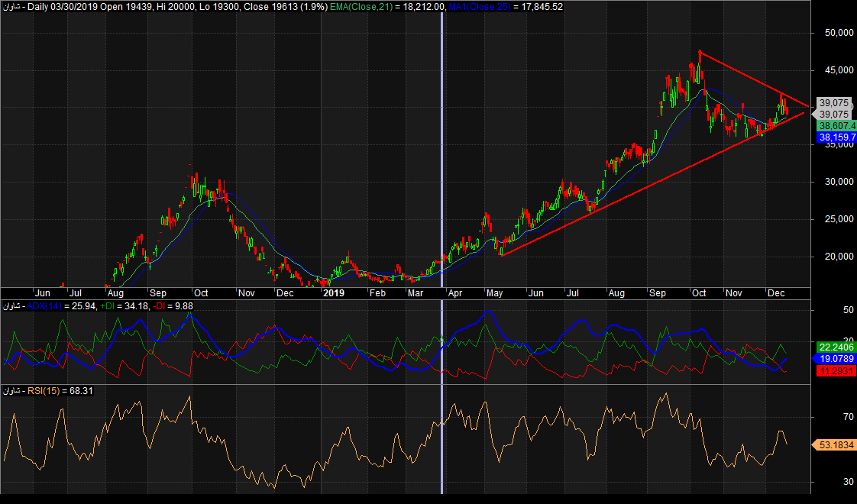
Task: Click the red 11.2931 -DI value tag
Action: (x=836, y=370)
